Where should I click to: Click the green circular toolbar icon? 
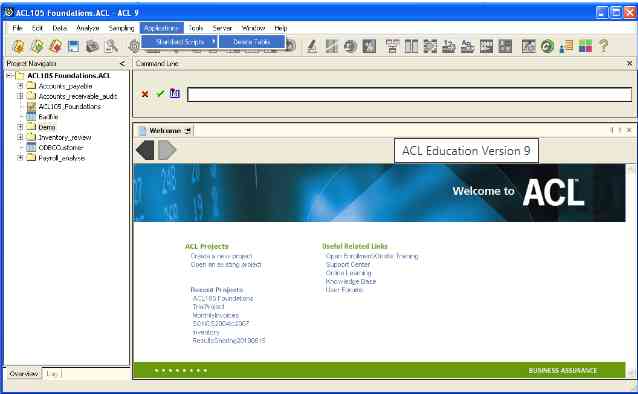click(x=547, y=46)
